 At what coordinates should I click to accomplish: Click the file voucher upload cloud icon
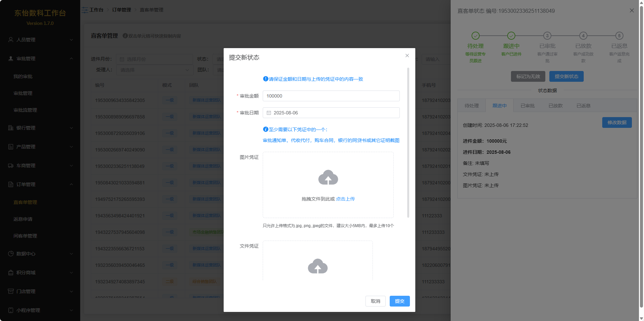pos(317,266)
